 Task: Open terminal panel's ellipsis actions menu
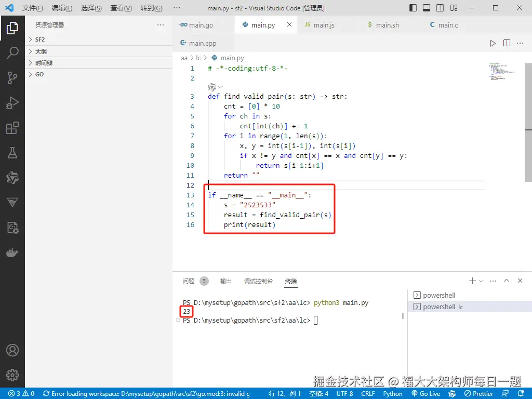pyautogui.click(x=493, y=281)
